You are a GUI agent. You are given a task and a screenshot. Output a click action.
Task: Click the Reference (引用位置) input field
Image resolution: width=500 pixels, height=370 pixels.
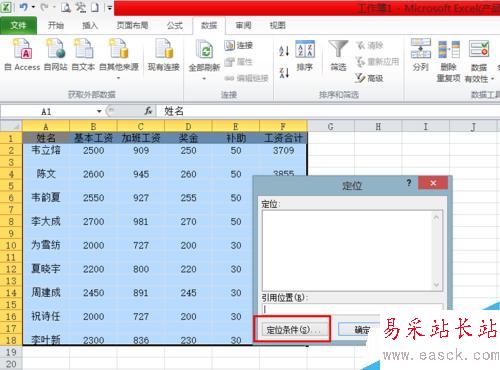(353, 308)
